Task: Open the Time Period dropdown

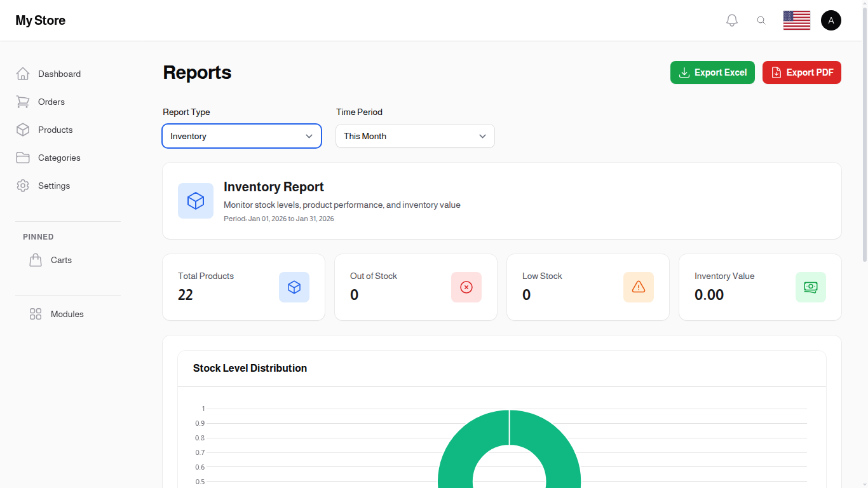Action: (415, 136)
